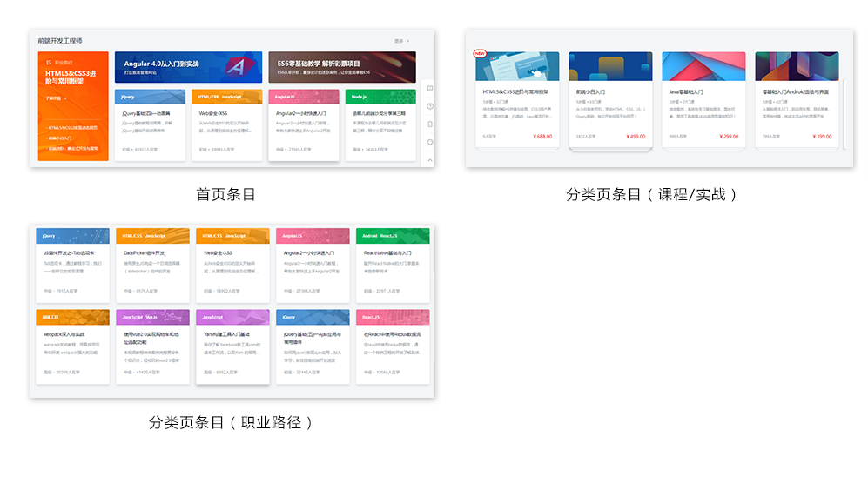Open the ReactNative基础与入门 course card
This screenshot has height=491, width=868.
tap(393, 266)
